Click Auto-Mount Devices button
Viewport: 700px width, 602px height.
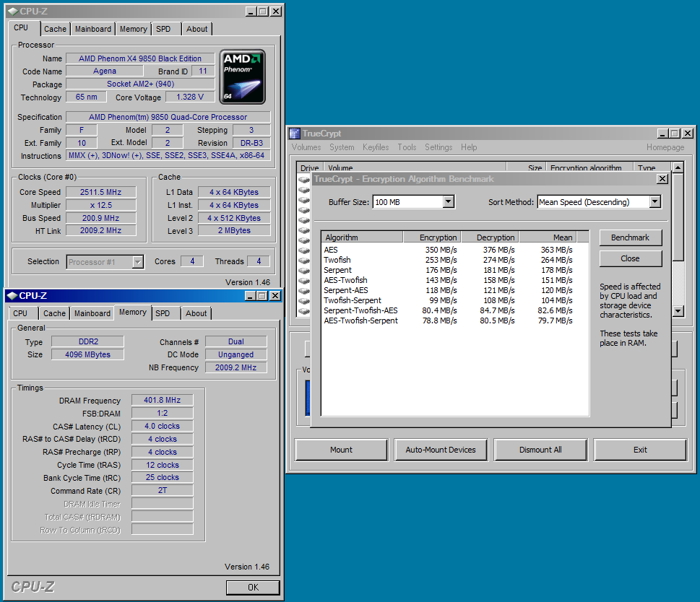point(441,450)
